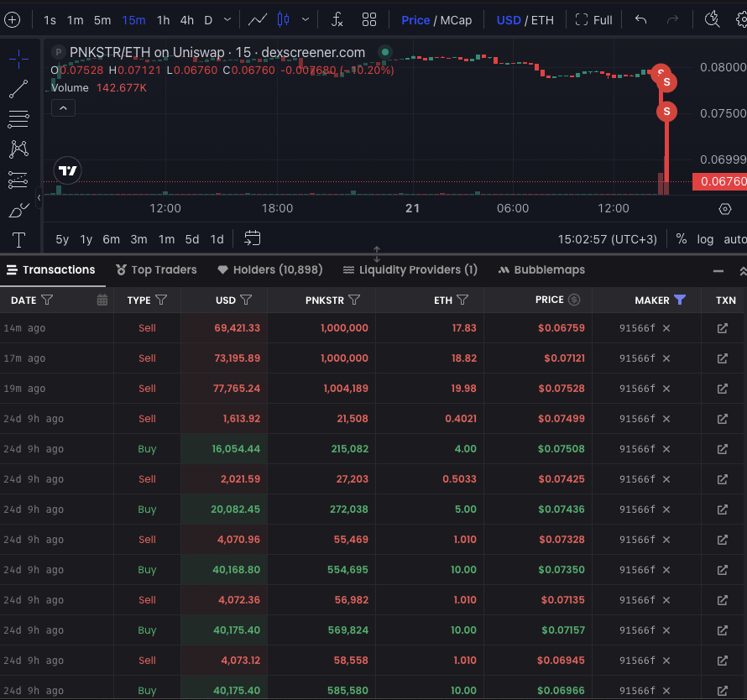
Task: Set chart range to 5y
Action: pyautogui.click(x=61, y=238)
